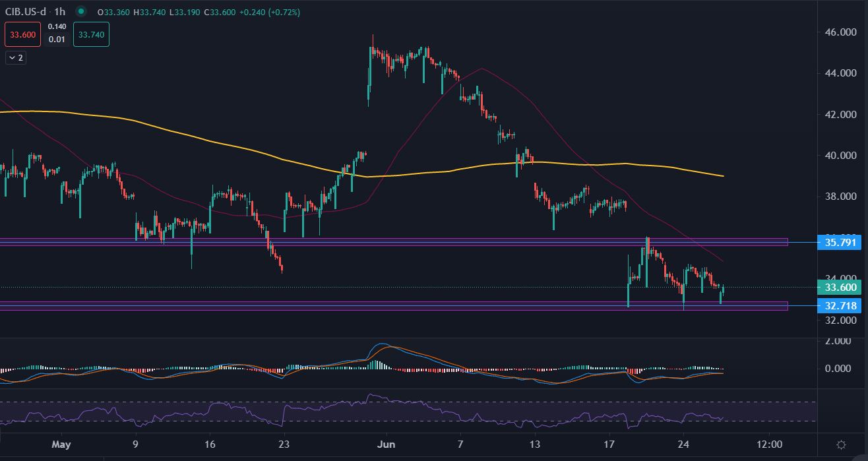
Task: Click the green market status dot
Action: click(x=80, y=12)
